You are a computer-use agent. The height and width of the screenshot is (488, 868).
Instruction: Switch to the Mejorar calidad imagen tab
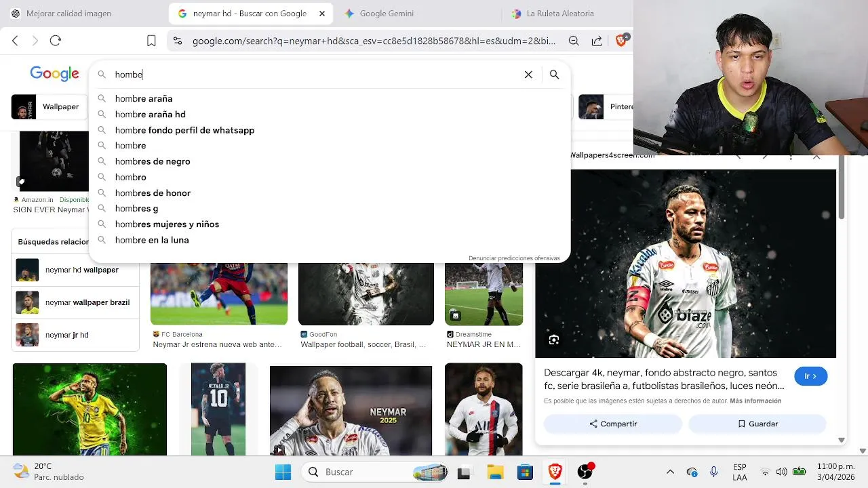[x=61, y=14]
